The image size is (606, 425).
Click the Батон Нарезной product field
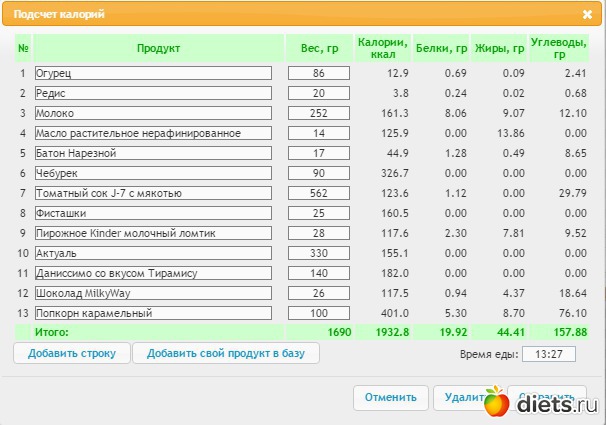click(x=153, y=153)
